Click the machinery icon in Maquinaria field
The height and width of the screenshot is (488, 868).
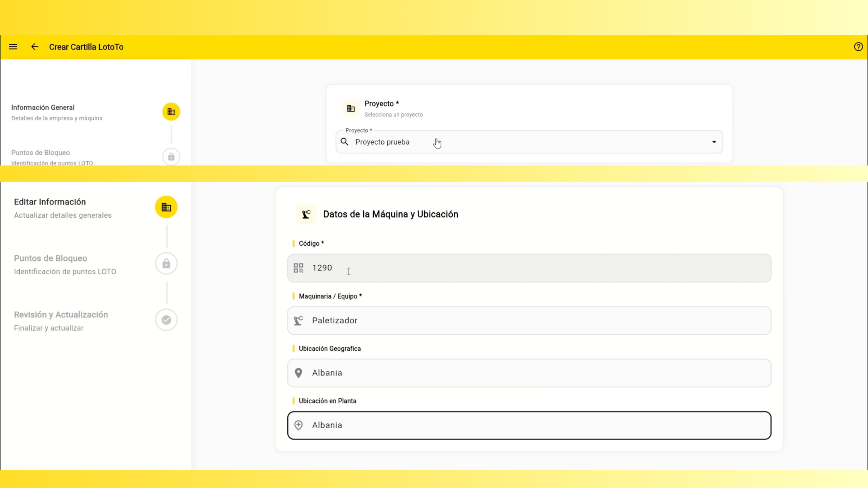click(x=299, y=321)
